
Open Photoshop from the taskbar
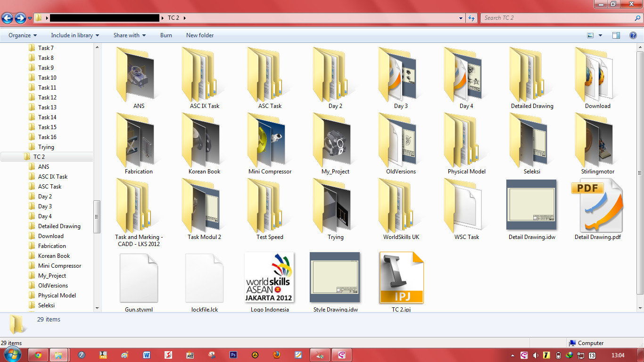tap(233, 354)
